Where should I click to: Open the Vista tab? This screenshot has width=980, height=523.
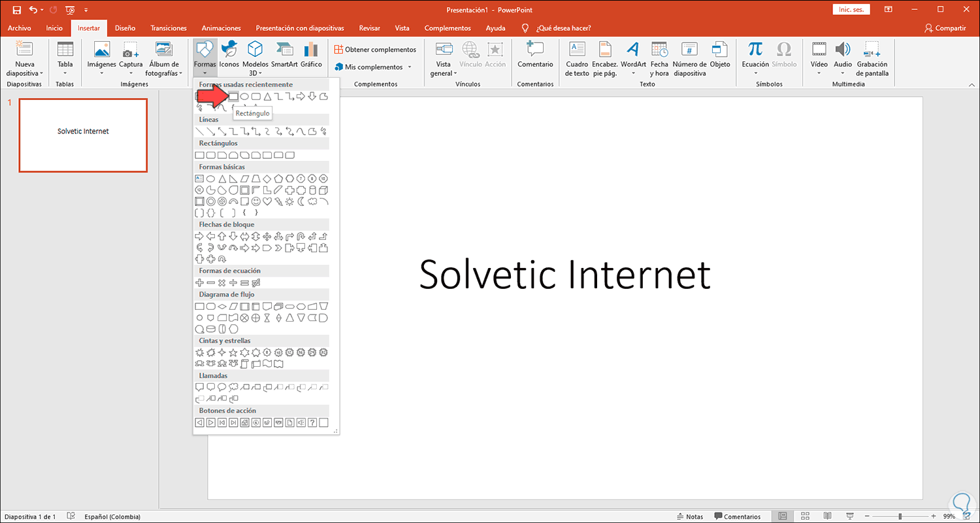tap(402, 28)
